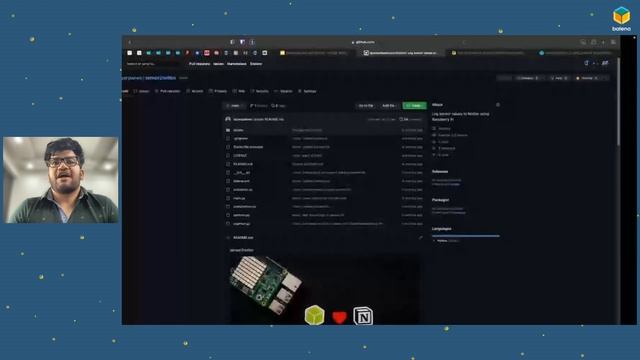Viewport: 640px width, 360px height.
Task: Open the sensor2notion repository link
Action: [160, 78]
